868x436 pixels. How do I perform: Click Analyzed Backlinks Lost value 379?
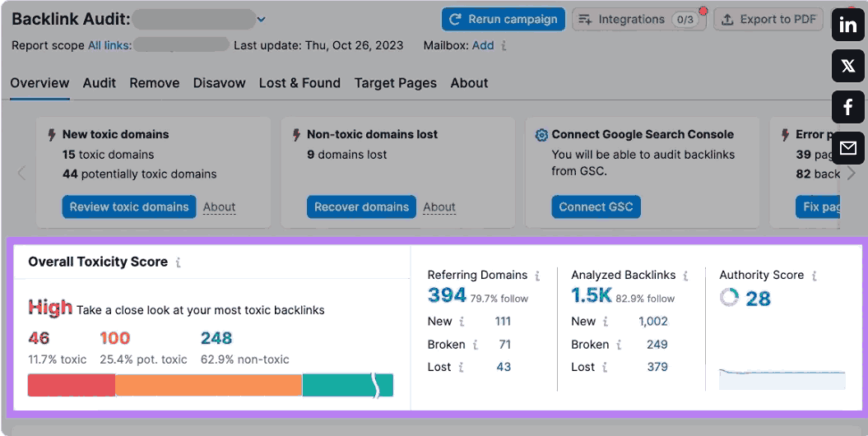click(657, 368)
